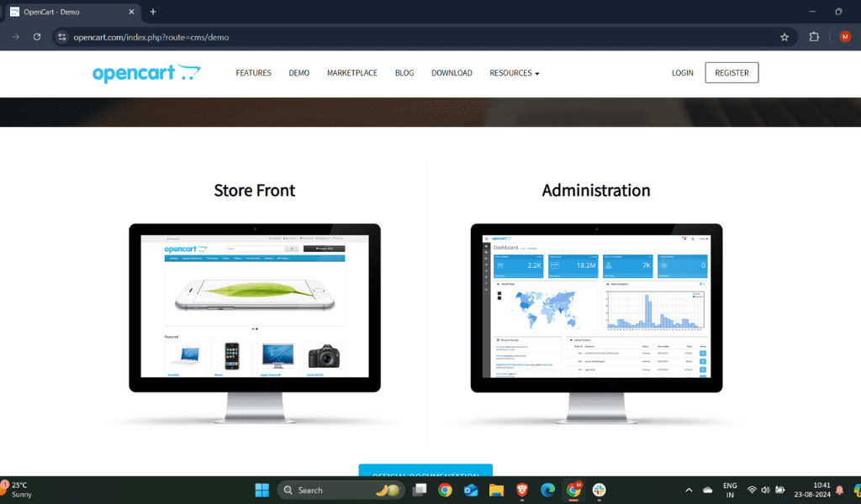861x504 pixels.
Task: Click the Store Front heading
Action: 254,191
